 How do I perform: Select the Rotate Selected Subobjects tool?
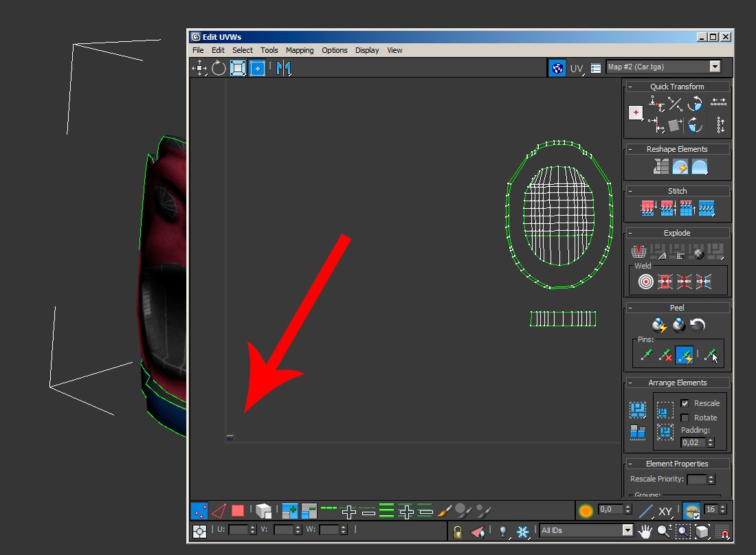point(219,68)
